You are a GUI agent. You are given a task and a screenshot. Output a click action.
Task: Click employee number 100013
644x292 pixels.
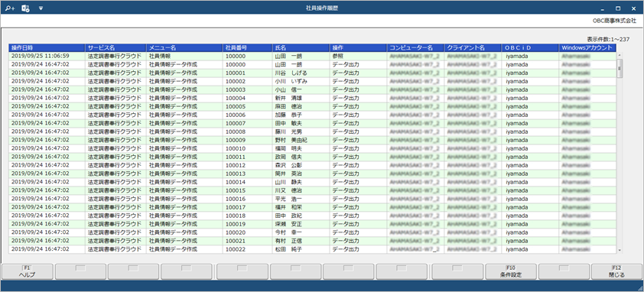click(x=236, y=174)
